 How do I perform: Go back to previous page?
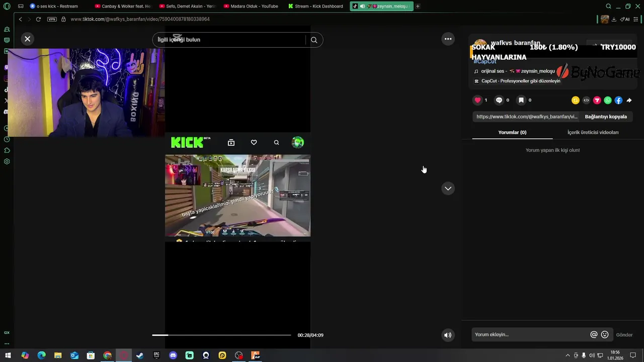pos(20,19)
